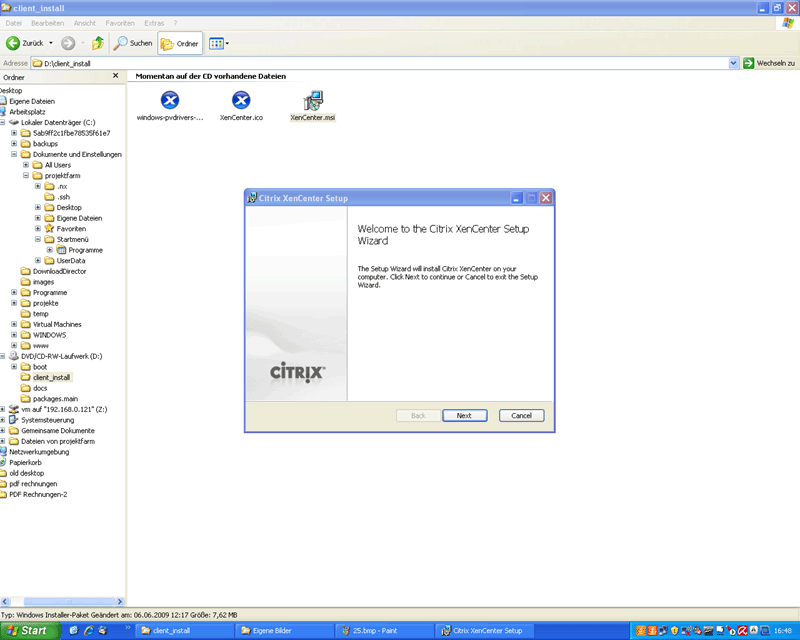Open the address bar dropdown arrow
Image resolution: width=800 pixels, height=640 pixels.
(x=733, y=63)
